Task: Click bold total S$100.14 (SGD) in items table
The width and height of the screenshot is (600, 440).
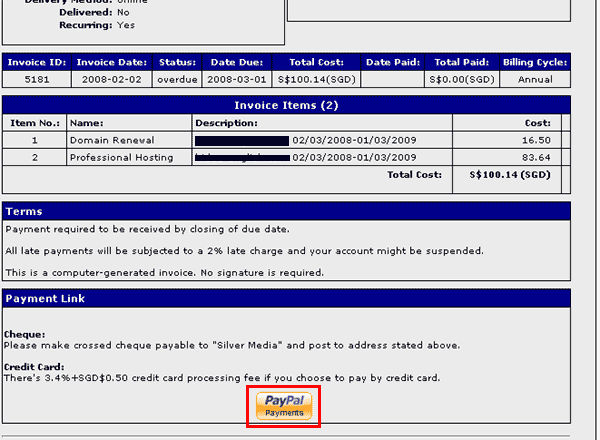Action: [510, 175]
